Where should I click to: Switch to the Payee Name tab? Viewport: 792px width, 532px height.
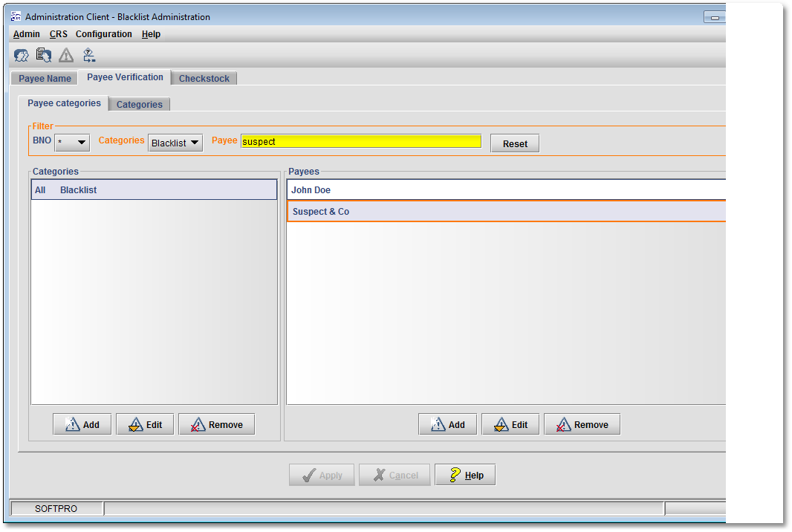coord(45,79)
